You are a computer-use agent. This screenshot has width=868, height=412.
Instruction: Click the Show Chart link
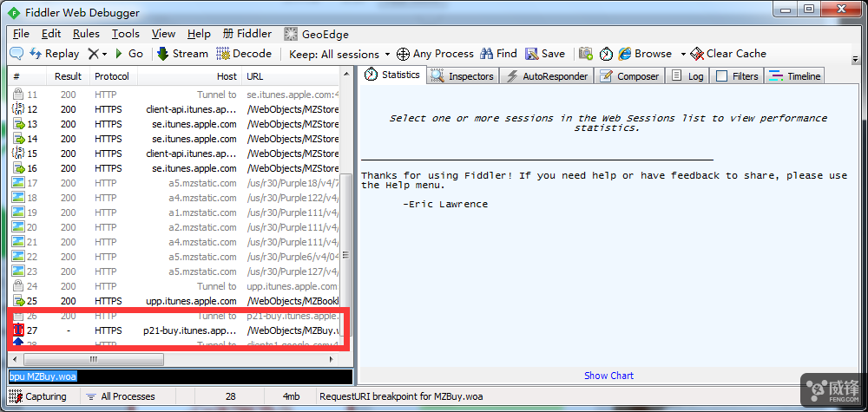pos(608,376)
